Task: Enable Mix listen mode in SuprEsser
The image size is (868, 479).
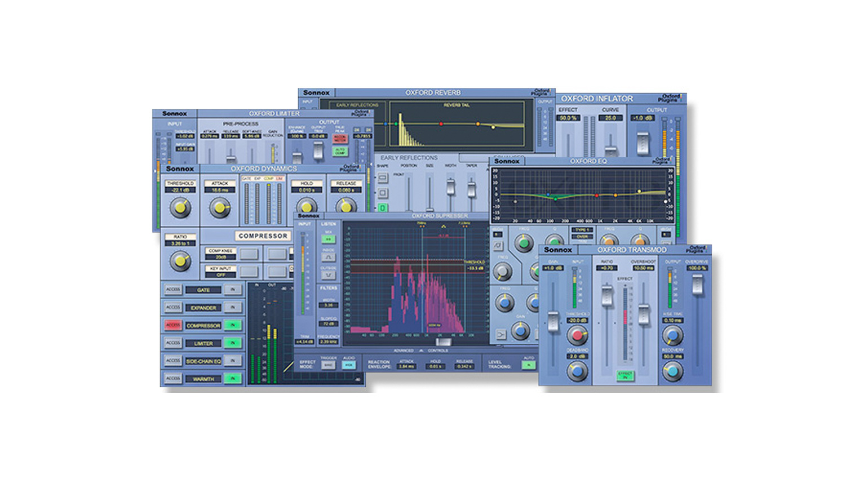Action: tap(329, 239)
